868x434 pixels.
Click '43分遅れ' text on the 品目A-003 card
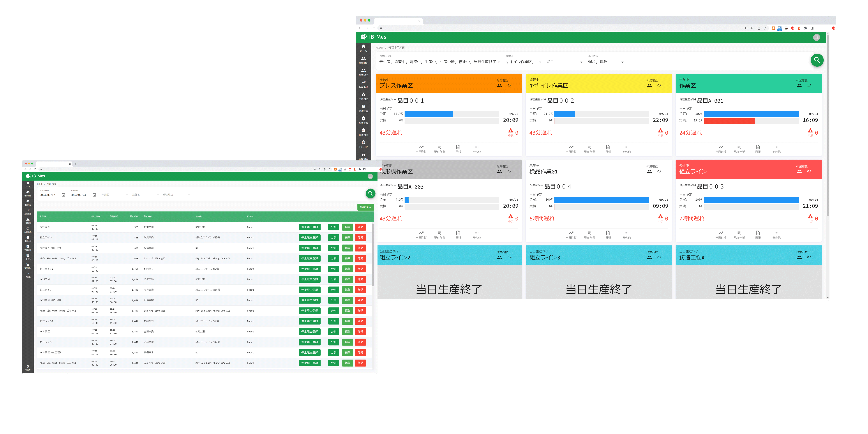(x=391, y=218)
